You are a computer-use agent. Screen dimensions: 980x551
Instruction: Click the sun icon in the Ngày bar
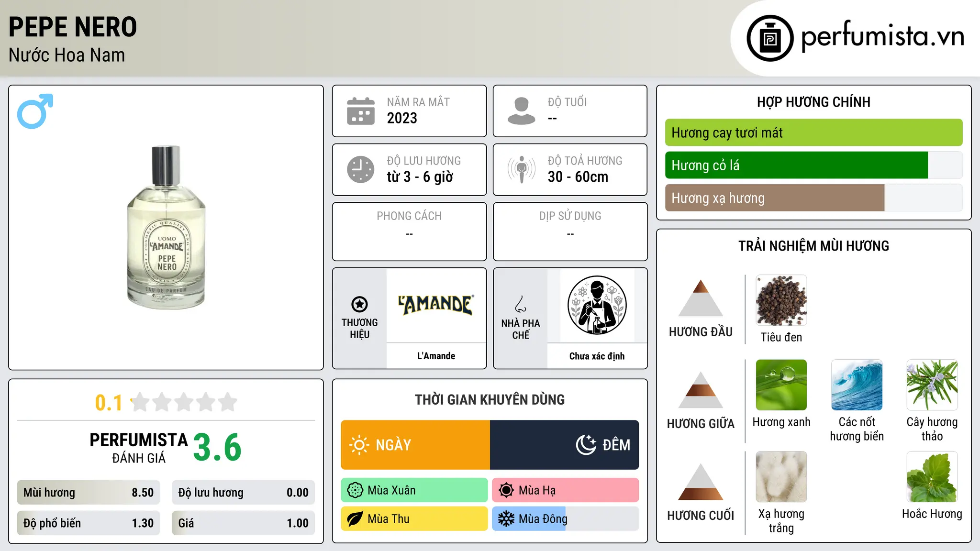click(x=359, y=445)
